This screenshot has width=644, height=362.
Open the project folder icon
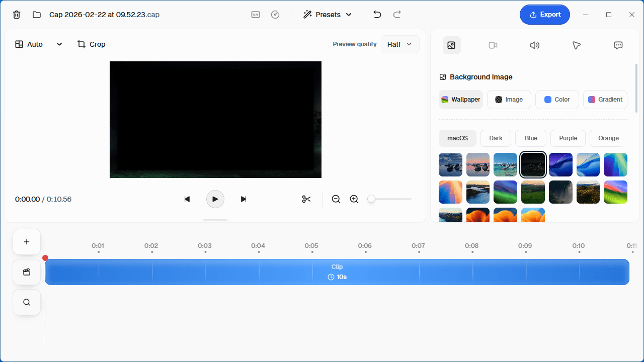pos(37,15)
